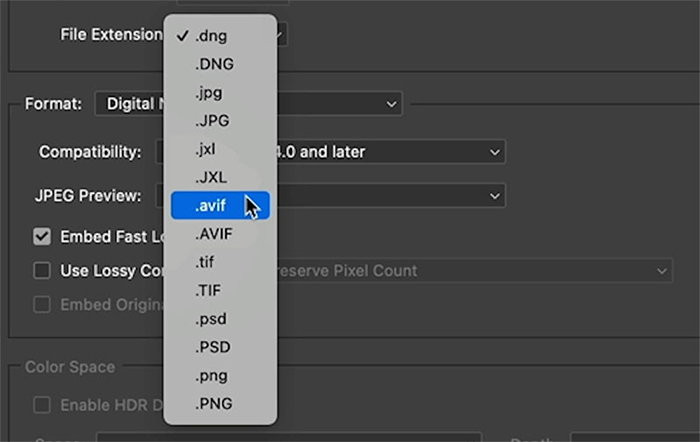The height and width of the screenshot is (442, 700).
Task: Enable Use Lossy Compression checkbox
Action: (42, 270)
